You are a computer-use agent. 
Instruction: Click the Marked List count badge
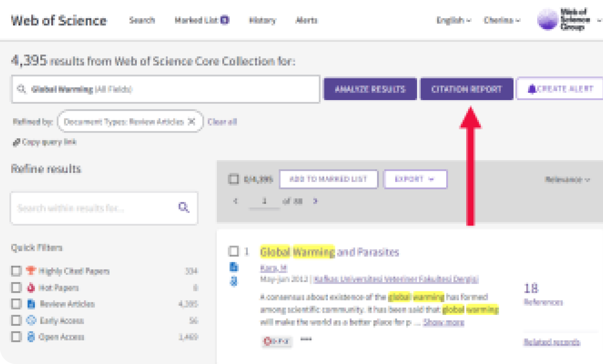[x=225, y=20]
